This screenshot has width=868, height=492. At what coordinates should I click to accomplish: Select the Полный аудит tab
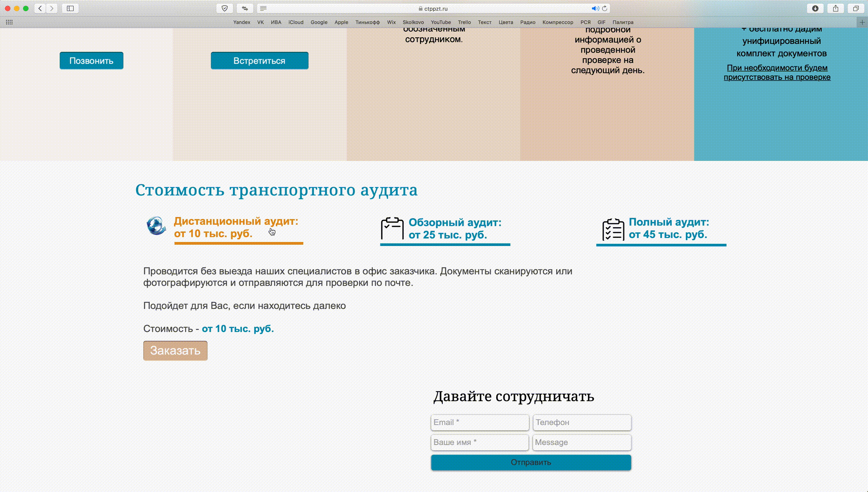tap(669, 228)
